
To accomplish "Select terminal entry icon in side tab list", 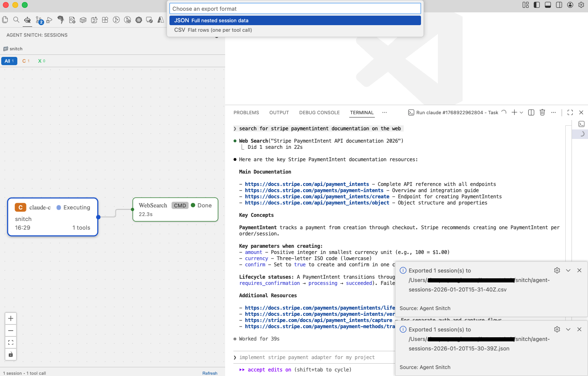I will point(581,124).
